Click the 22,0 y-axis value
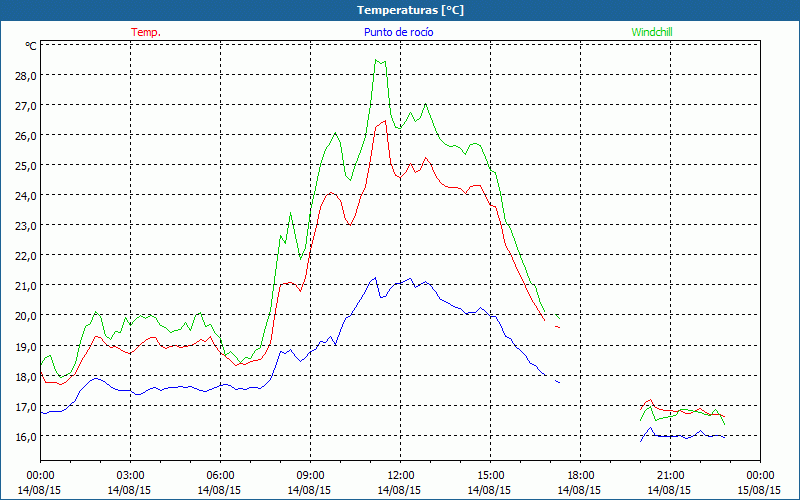Screen dimensions: 800x500 [x=27, y=256]
